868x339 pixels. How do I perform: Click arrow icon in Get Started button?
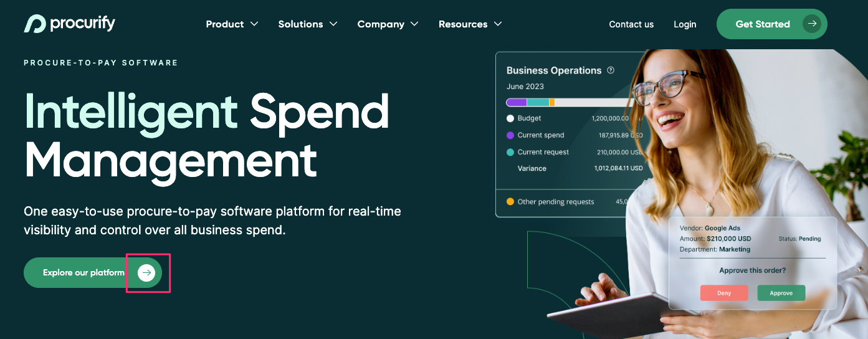[811, 24]
